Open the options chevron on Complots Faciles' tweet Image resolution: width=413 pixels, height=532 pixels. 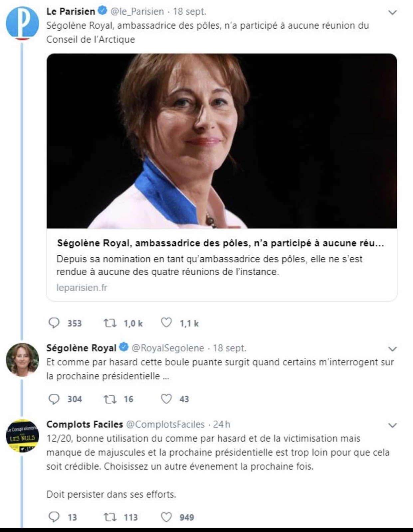click(x=393, y=425)
